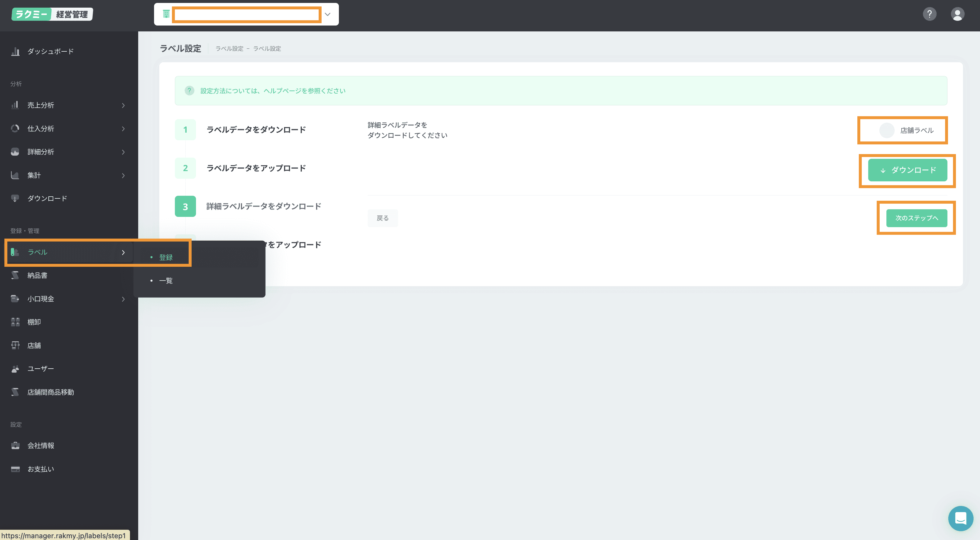Viewport: 980px width, 540px height.
Task: Open the store selector dropdown arrow
Action: pos(327,14)
